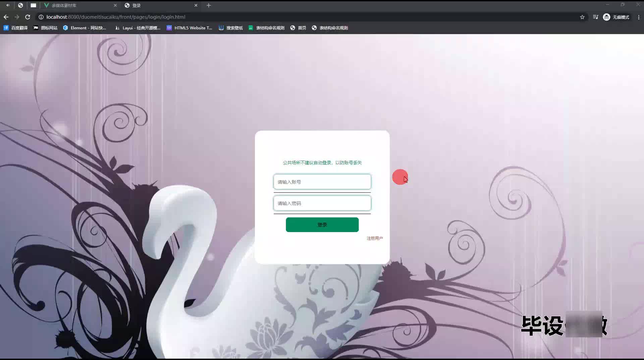Click the 无痕模式 incognito indicator
644x360 pixels.
pyautogui.click(x=616, y=17)
